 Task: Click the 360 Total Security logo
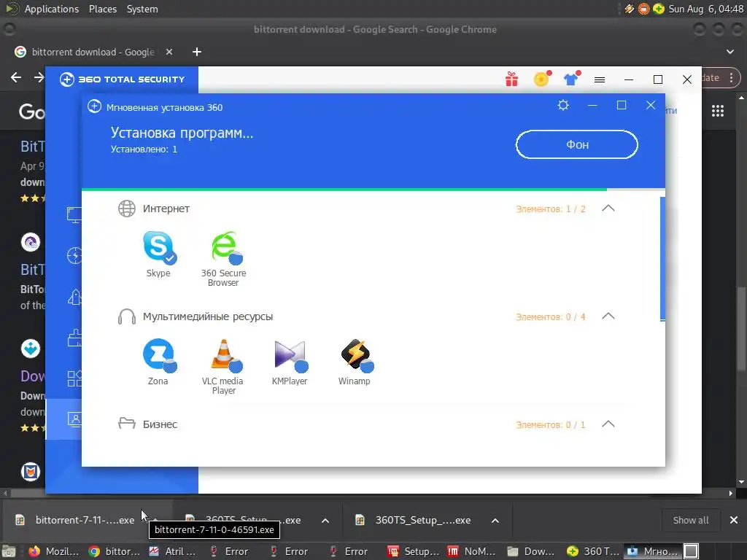123,79
